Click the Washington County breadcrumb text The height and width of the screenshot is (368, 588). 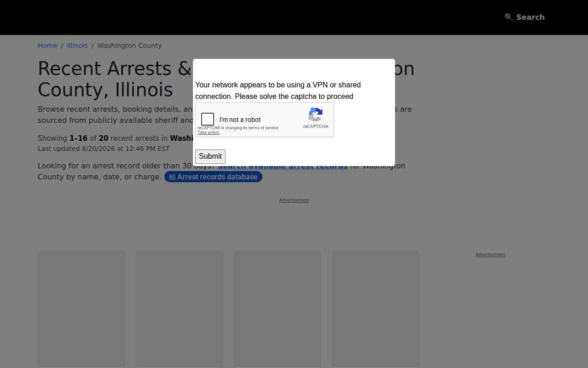coord(130,46)
